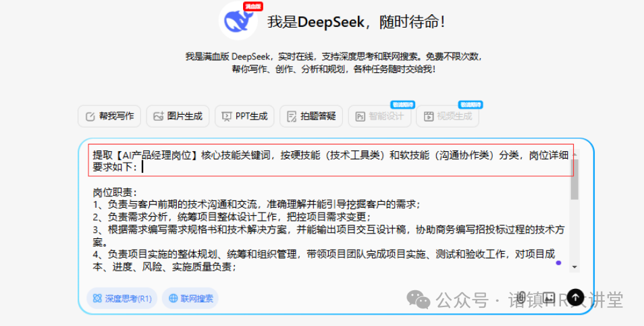Toggle the 联网搜索 web search mode

190,298
